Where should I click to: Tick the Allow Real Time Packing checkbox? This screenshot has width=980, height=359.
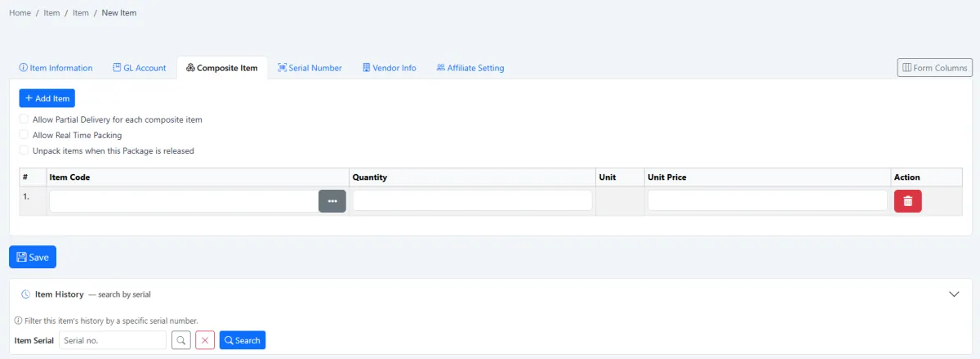pyautogui.click(x=24, y=135)
